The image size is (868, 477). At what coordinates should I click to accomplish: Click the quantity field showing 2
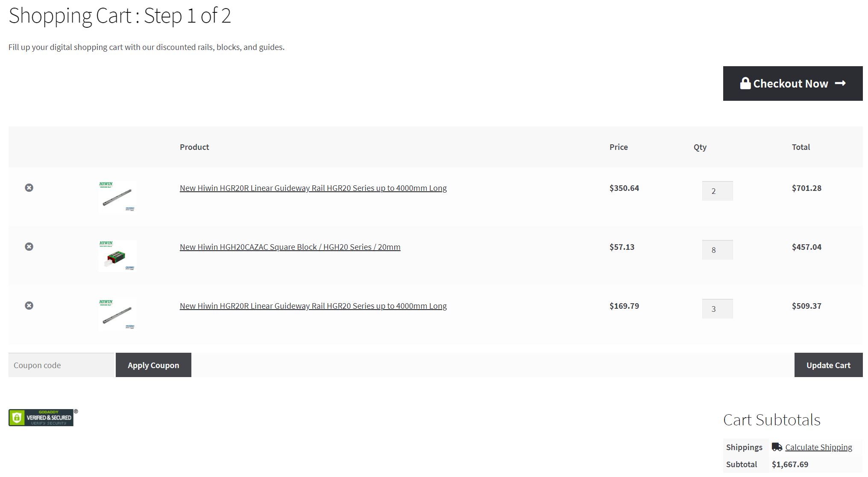718,191
